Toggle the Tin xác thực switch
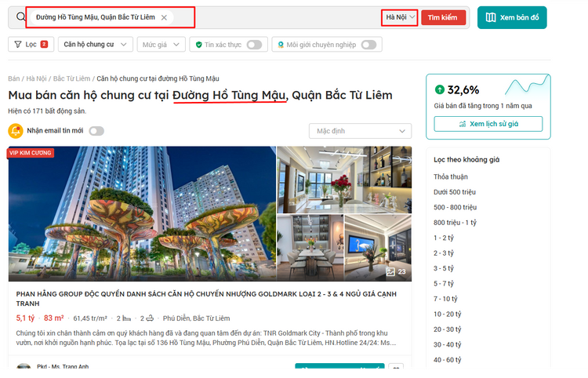Image resolution: width=588 pixels, height=378 pixels. pos(254,45)
